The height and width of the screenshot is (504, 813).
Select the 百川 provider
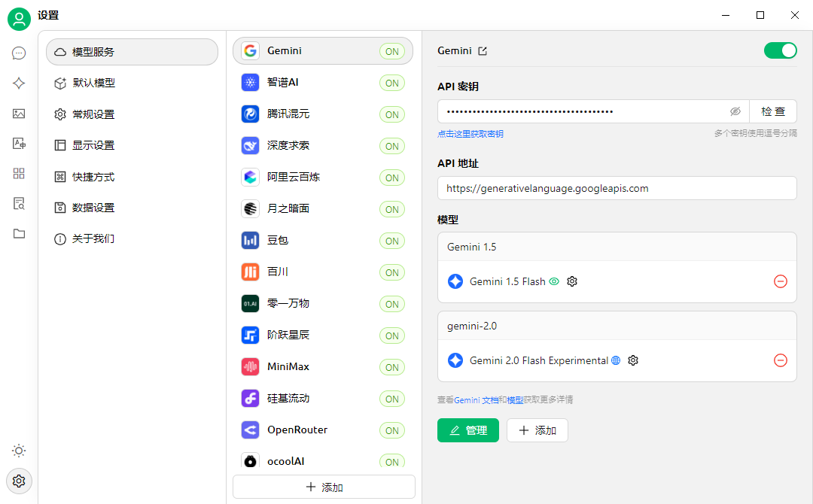pos(322,272)
